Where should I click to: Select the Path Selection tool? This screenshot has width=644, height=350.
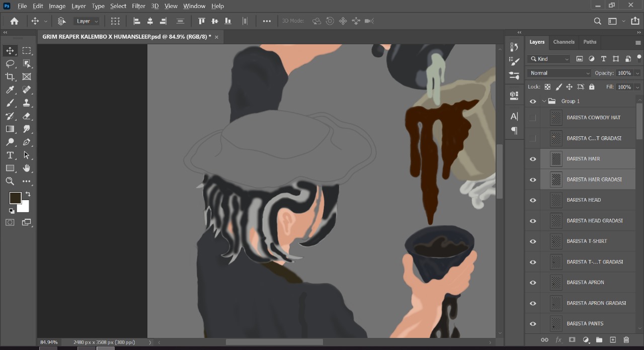(x=27, y=155)
